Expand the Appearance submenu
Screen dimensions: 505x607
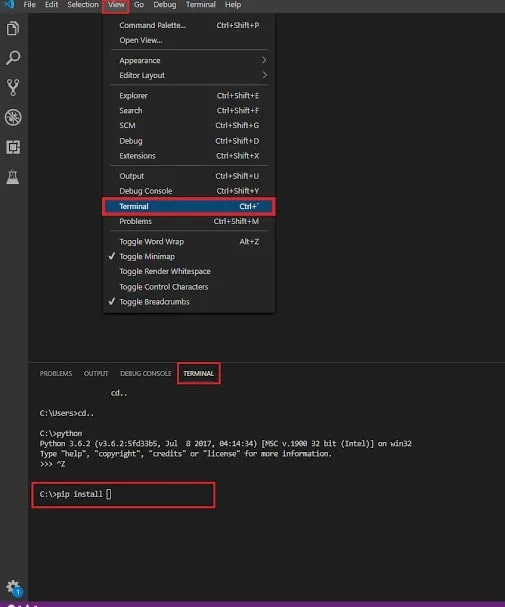[189, 60]
